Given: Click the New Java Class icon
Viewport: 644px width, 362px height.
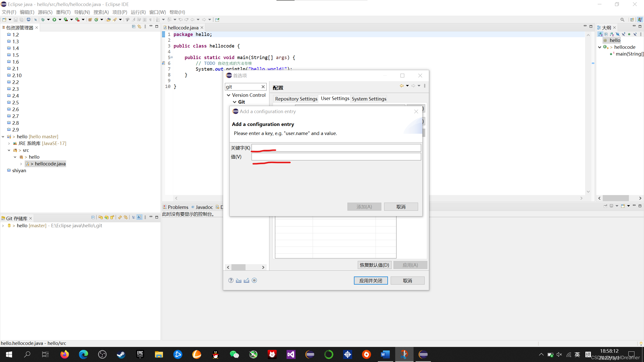Looking at the screenshot, I should [x=96, y=20].
